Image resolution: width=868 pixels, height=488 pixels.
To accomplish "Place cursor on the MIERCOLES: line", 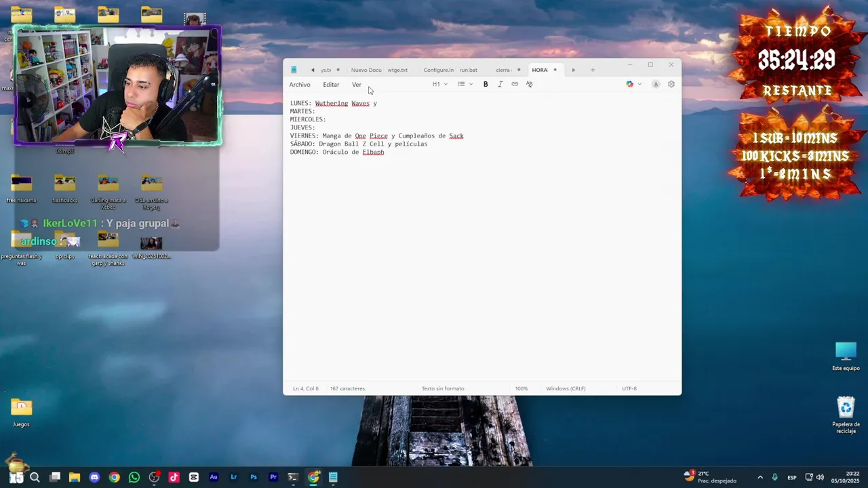I will tap(308, 119).
